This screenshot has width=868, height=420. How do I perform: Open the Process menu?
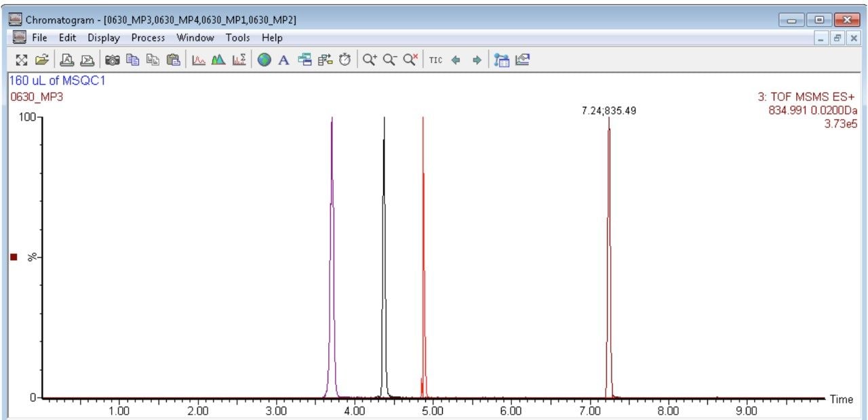coord(149,38)
